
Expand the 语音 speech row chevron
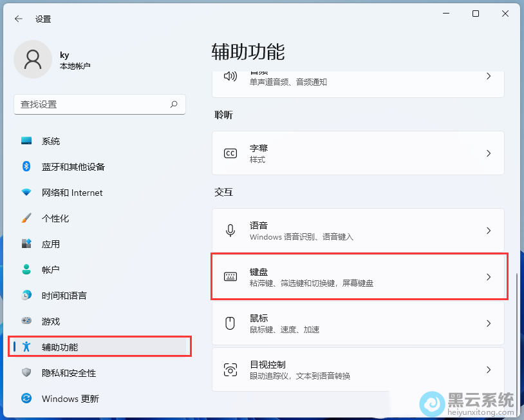coord(489,231)
